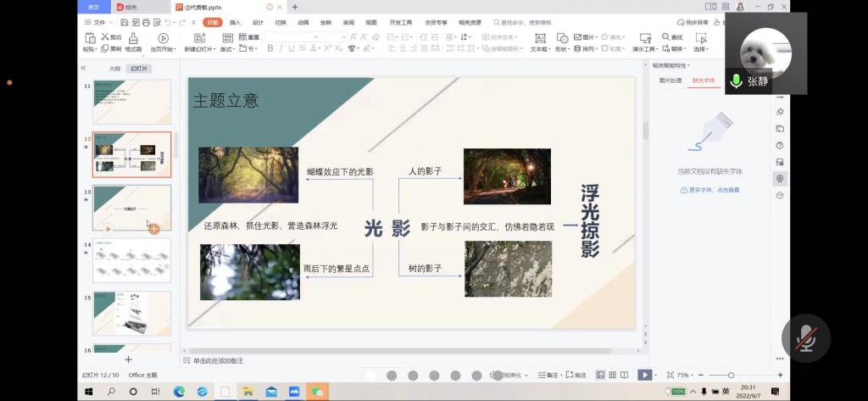
Task: Select slide 15 thumbnail in the slide panel
Action: click(x=131, y=313)
